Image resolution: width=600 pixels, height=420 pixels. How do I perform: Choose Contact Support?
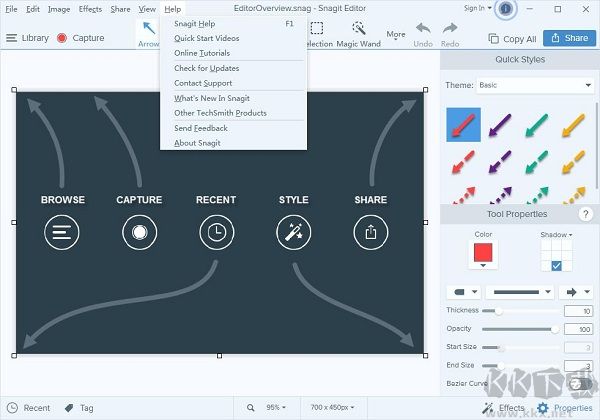233,83
